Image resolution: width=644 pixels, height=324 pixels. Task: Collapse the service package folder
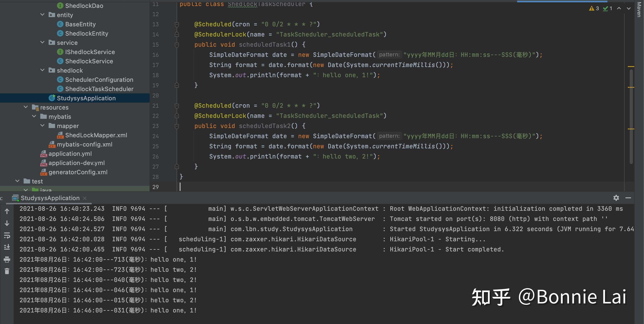point(43,43)
